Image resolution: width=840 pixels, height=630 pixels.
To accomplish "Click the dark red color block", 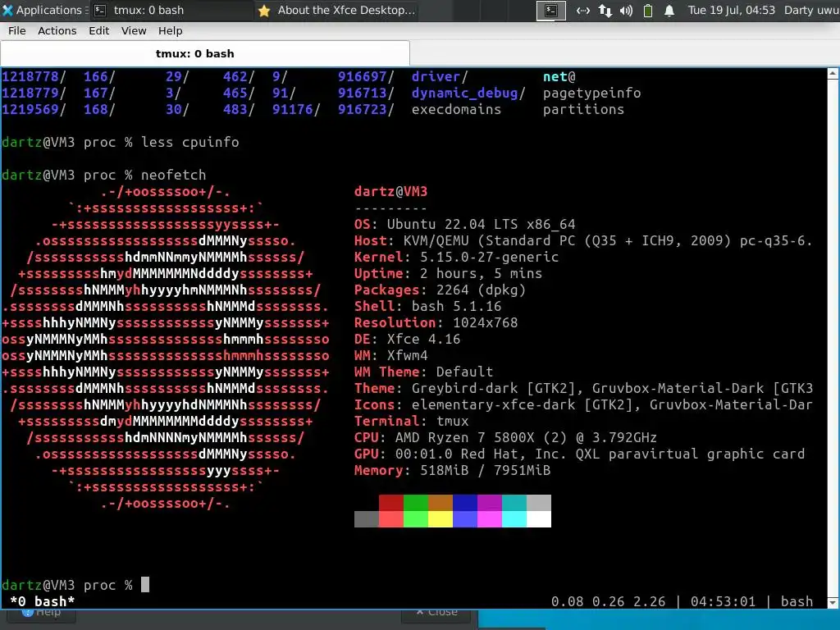I will 391,503.
